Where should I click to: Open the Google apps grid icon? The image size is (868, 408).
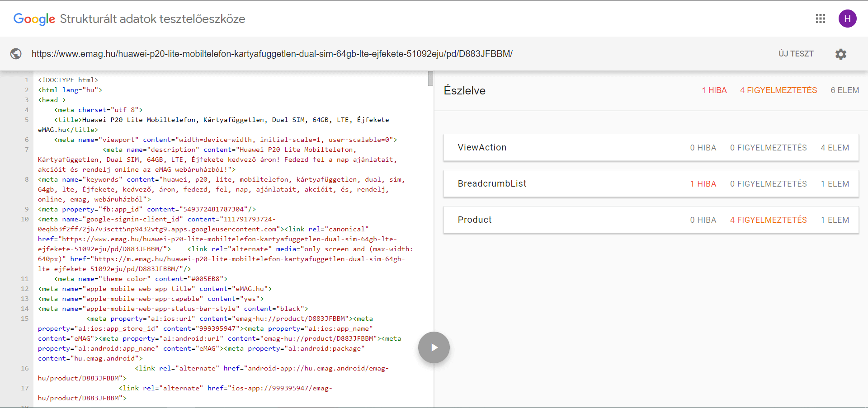[x=821, y=19]
